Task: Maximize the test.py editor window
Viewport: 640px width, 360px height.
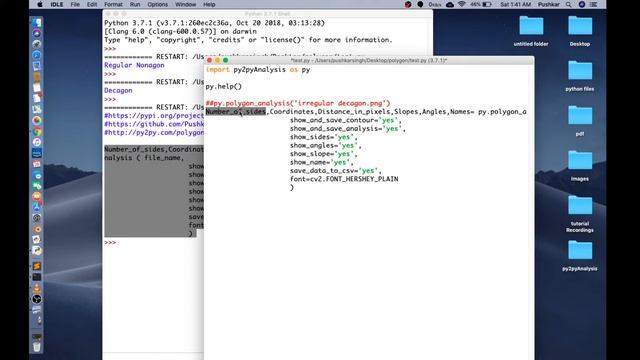Action: point(225,60)
